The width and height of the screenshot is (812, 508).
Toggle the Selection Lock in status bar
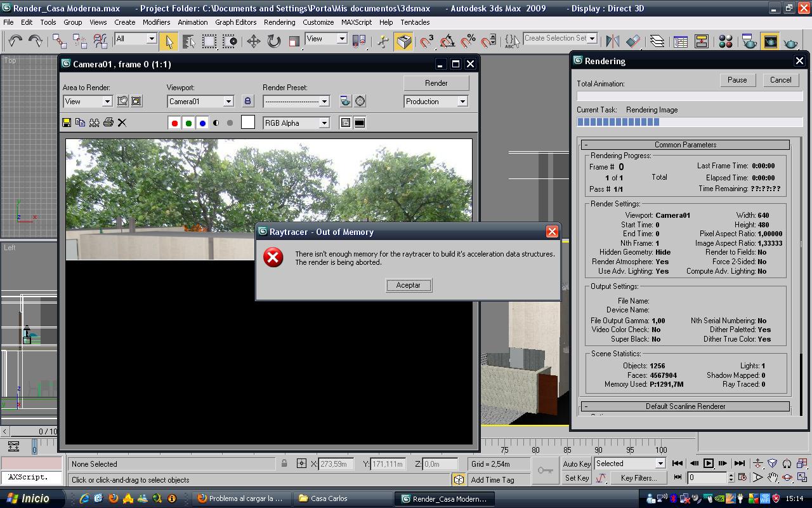[x=284, y=464]
